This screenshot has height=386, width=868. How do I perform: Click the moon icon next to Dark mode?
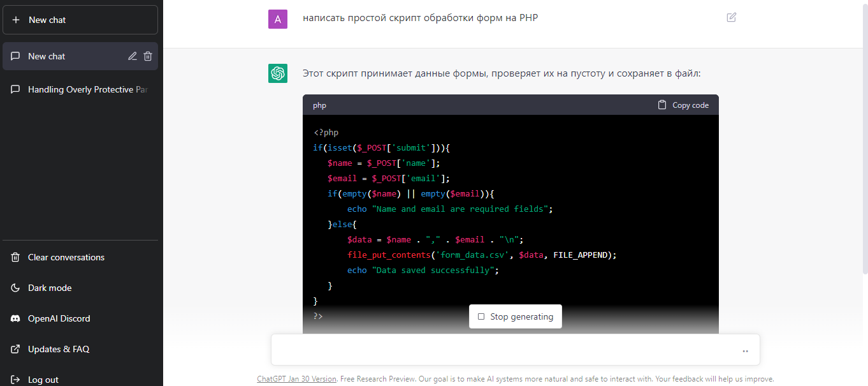(16, 288)
